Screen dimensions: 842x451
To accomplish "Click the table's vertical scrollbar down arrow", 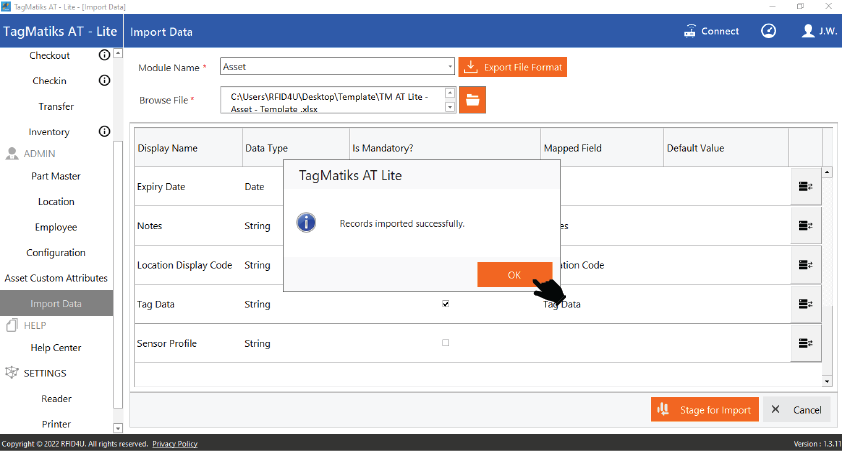I will 826,381.
